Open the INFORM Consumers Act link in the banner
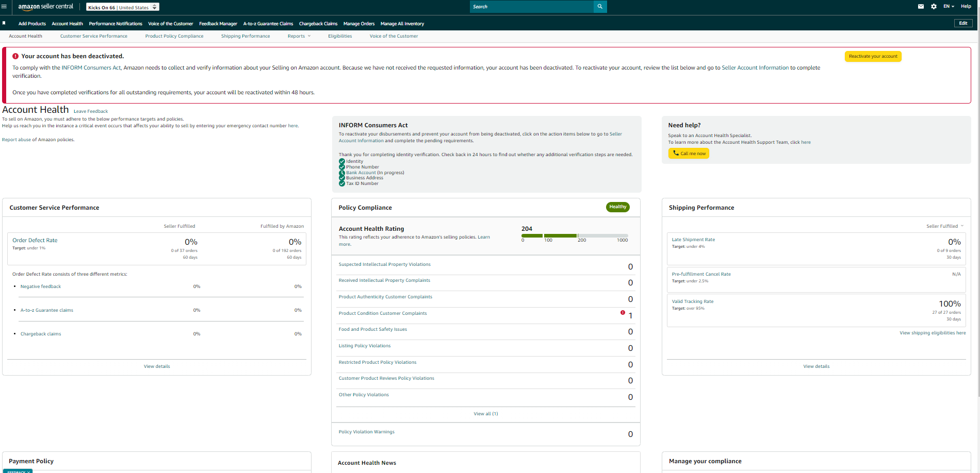This screenshot has height=473, width=980. 91,67
